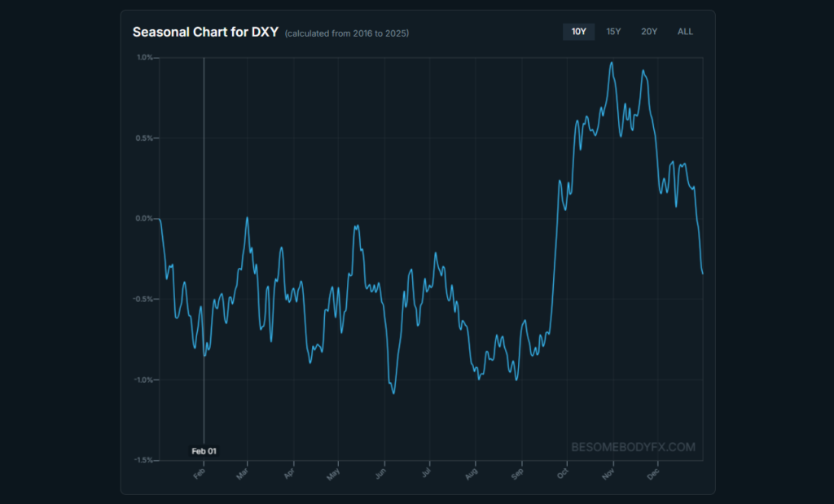The width and height of the screenshot is (834, 504).
Task: Select the 10Y time range tab
Action: tap(578, 32)
